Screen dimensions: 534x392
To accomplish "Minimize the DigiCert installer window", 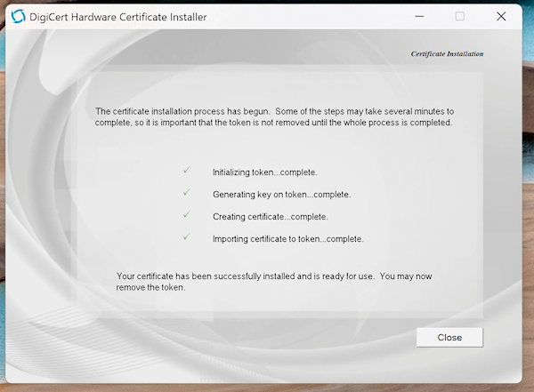I will (418, 16).
